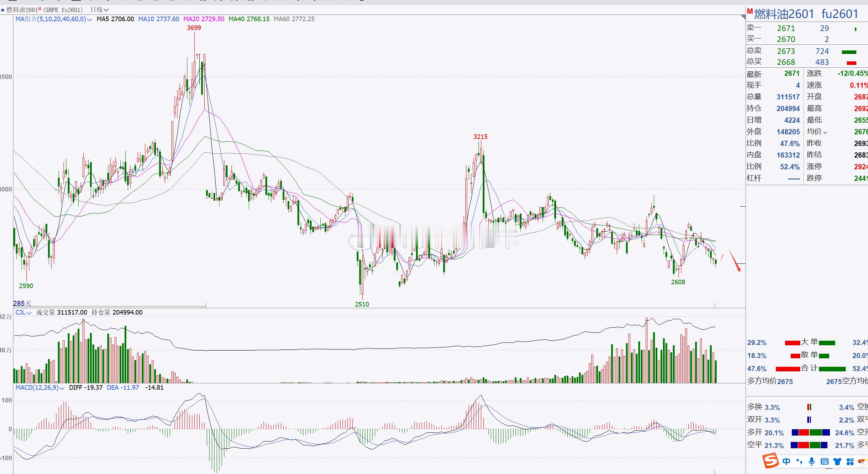
Task: Click the 285天 day-count label
Action: (x=22, y=303)
